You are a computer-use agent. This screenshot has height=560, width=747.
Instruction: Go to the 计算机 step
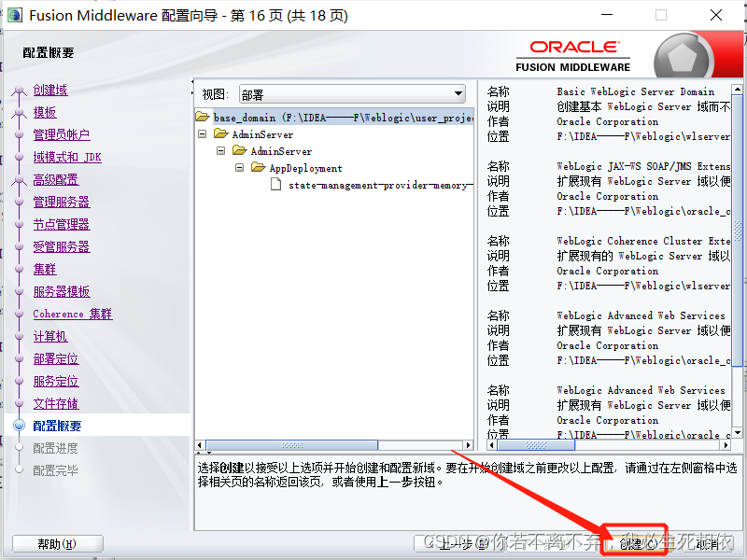coord(50,336)
